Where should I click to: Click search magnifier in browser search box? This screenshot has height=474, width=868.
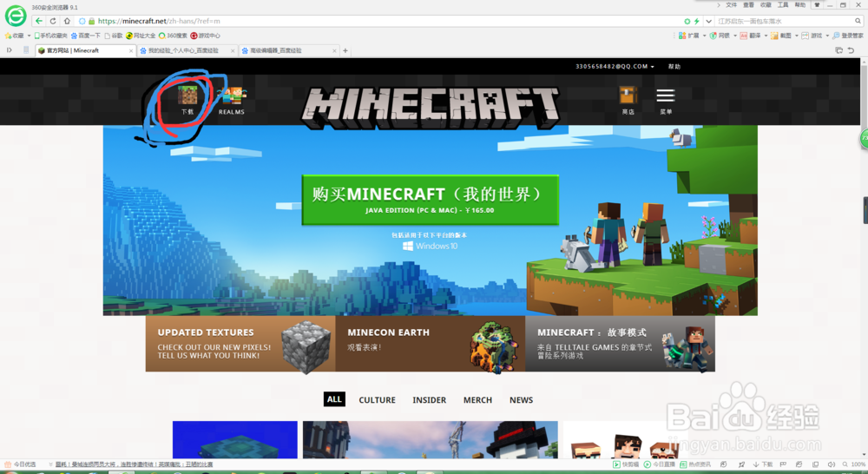858,21
